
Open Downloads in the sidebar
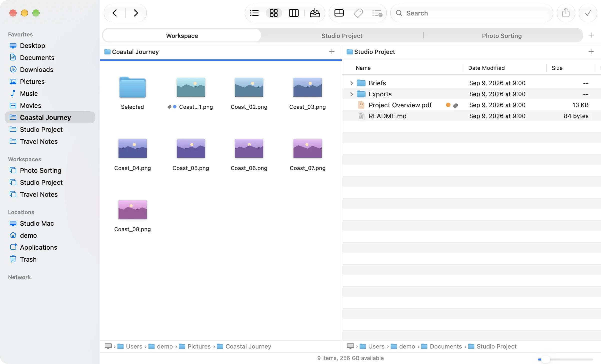pos(50,70)
